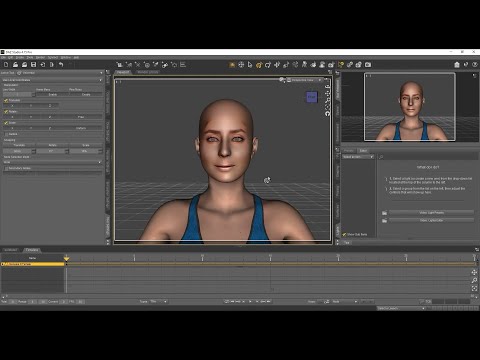The height and width of the screenshot is (360, 480).
Task: Click the Undo arrow icon
Action: click(x=61, y=65)
